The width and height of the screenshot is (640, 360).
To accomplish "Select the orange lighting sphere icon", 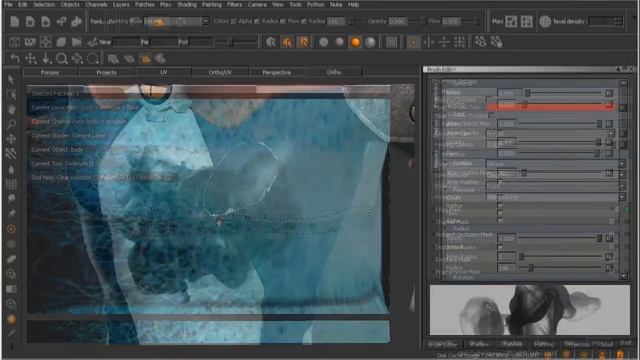I will click(x=355, y=42).
